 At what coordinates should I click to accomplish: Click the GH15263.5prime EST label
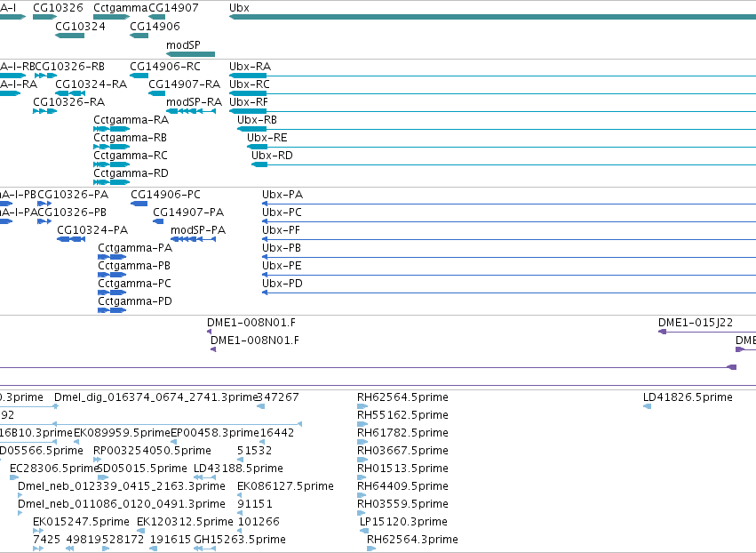[x=240, y=541]
